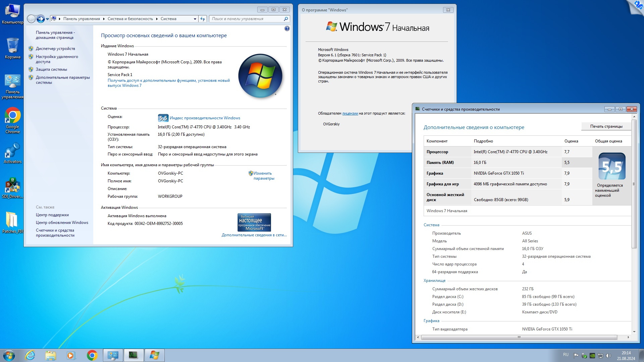Open the SDI_Driver desktop shortcut
644x362 pixels.
12,188
